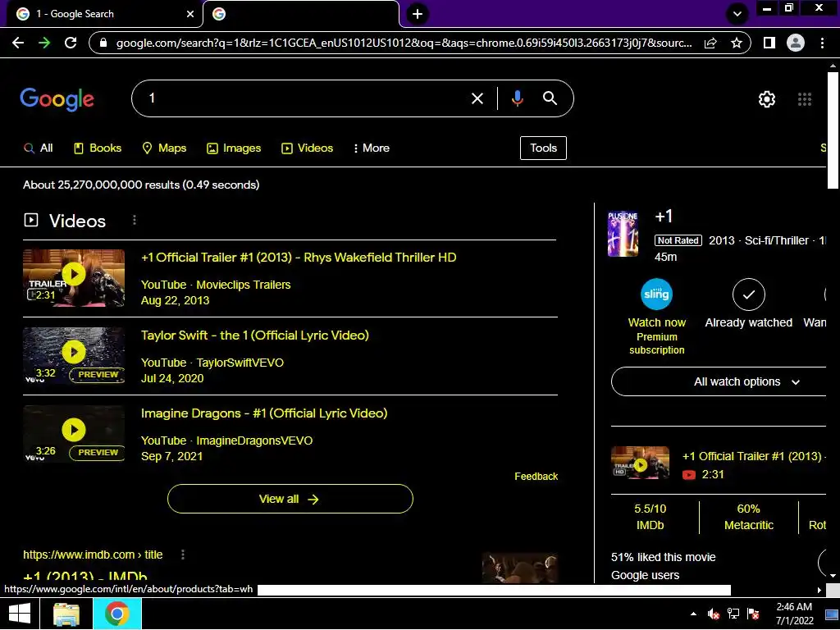View site security lock info
The width and height of the screenshot is (840, 630).
click(103, 43)
